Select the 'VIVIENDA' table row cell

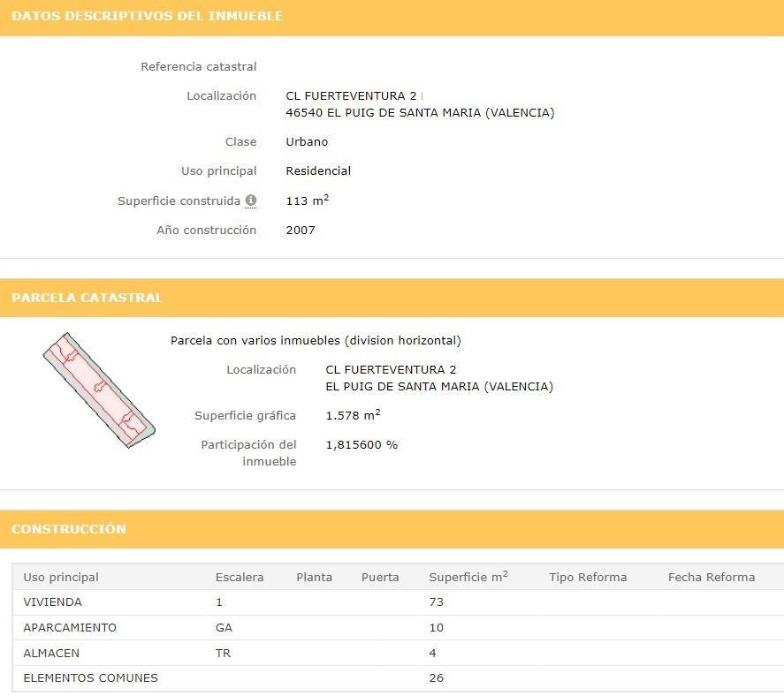pyautogui.click(x=52, y=602)
